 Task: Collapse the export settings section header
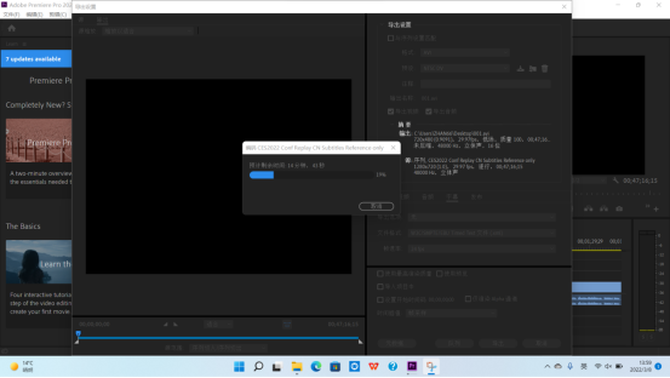[x=382, y=25]
